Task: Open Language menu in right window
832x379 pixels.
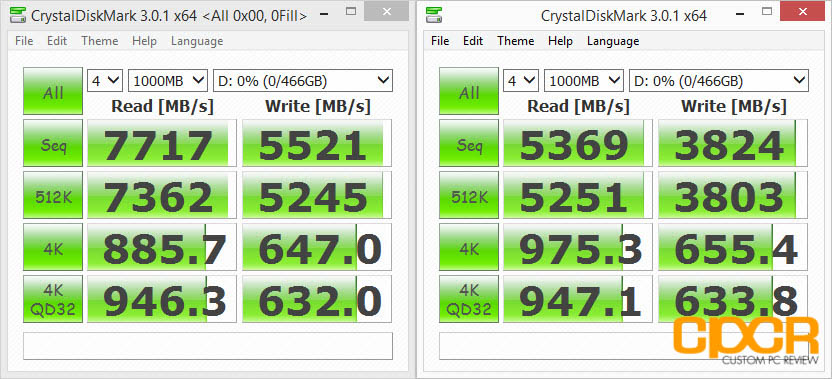Action: 613,41
